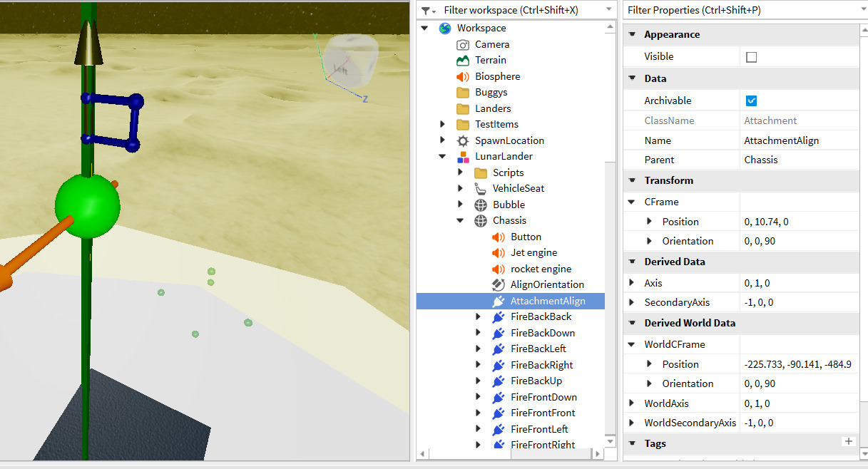The image size is (868, 469).
Task: Expand the Position row under CFrame
Action: tap(648, 221)
